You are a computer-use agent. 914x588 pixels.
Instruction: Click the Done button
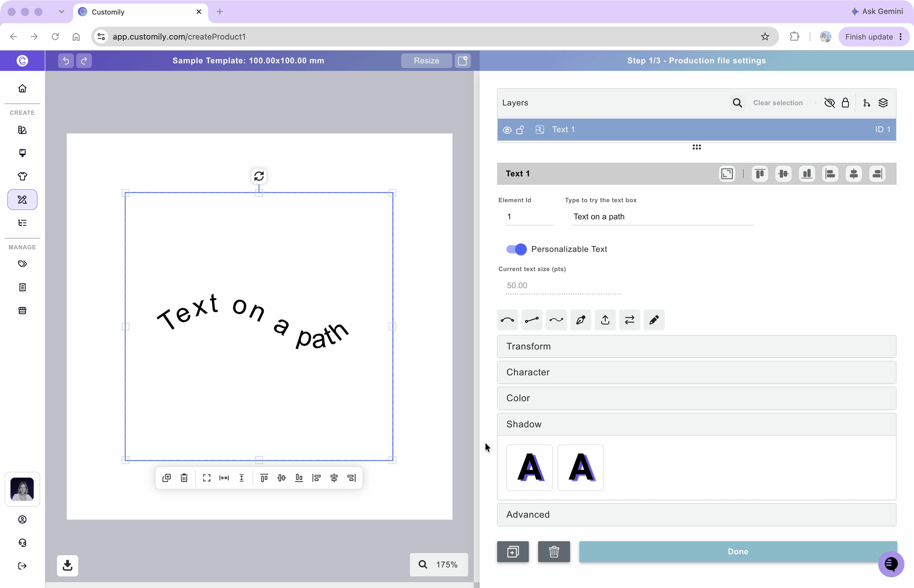[x=738, y=551]
